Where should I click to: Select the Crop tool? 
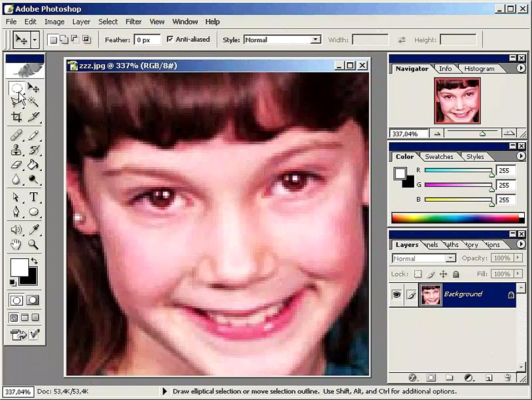coord(16,117)
